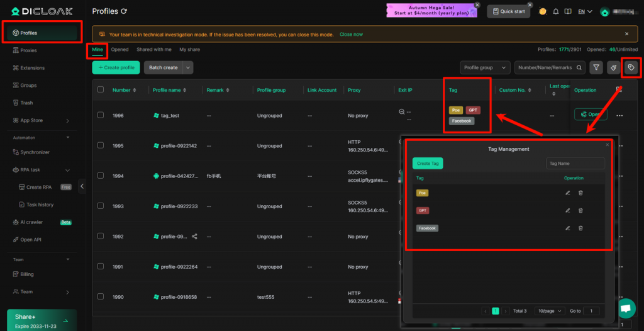Click the Close now link in banner
Screen dimensions: 644x331
tap(351, 34)
